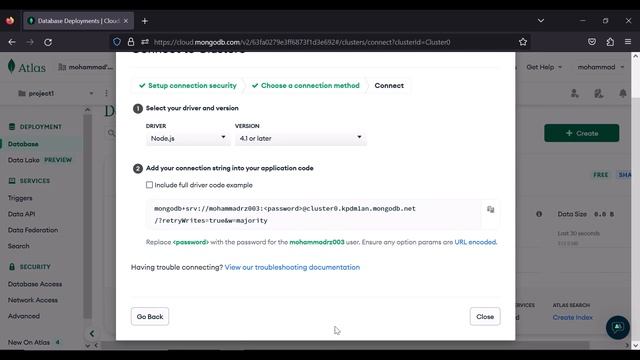Open the URL encoded link
The image size is (640, 360).
pos(475,242)
